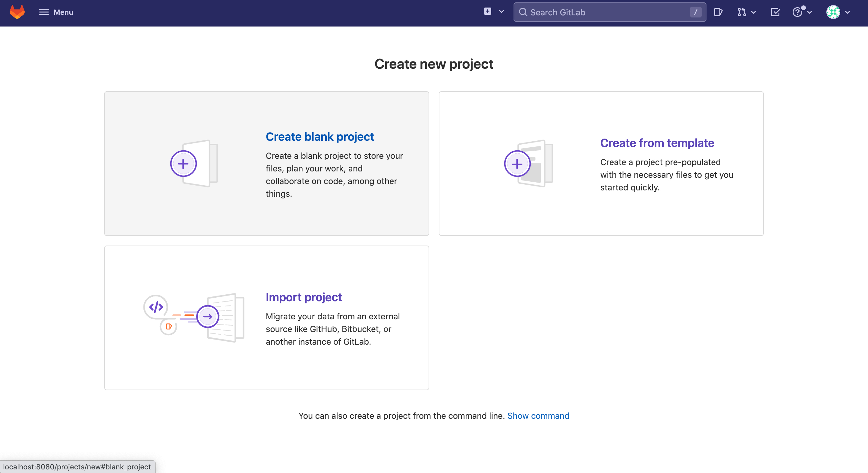Expand the Merge requests dropdown chevron

754,12
